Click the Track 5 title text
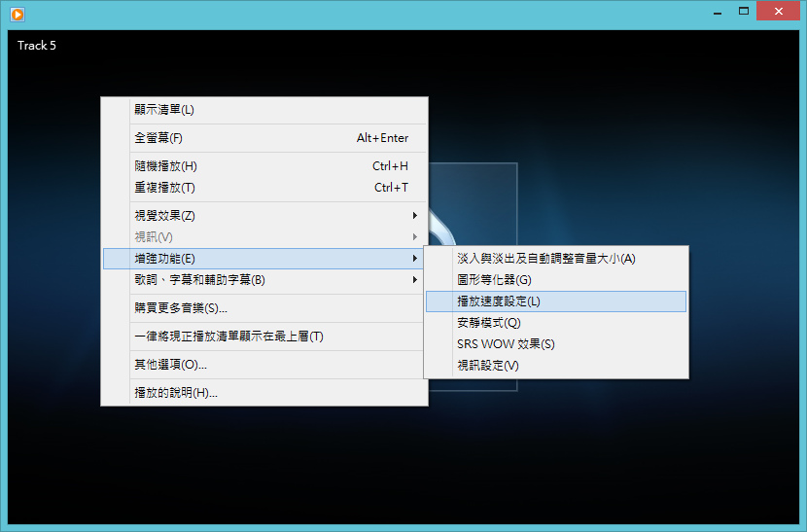The image size is (807, 532). (x=37, y=46)
